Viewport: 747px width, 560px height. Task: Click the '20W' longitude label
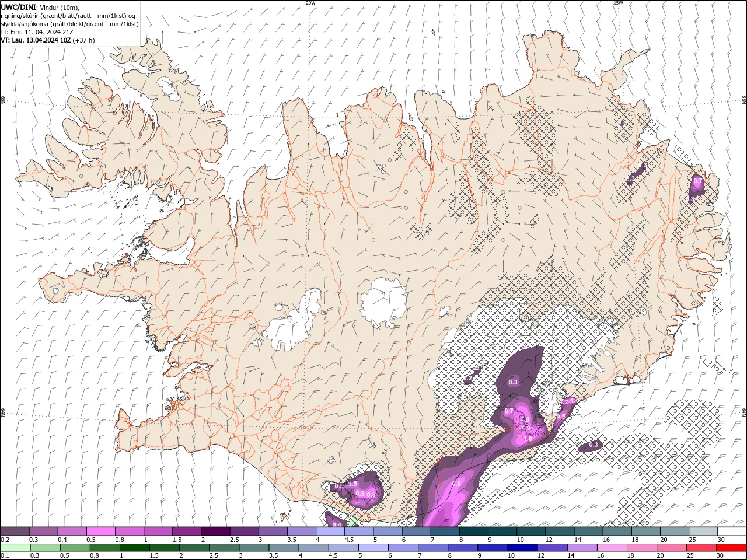[x=310, y=3]
